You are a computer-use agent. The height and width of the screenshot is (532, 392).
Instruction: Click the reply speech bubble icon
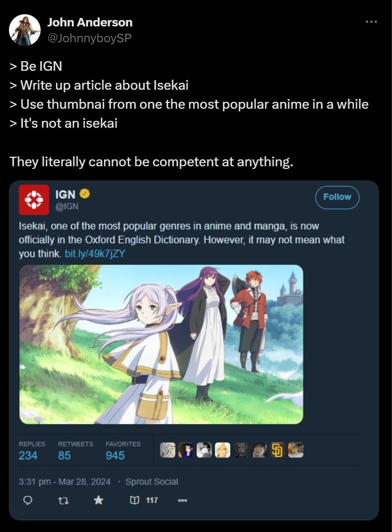28,500
